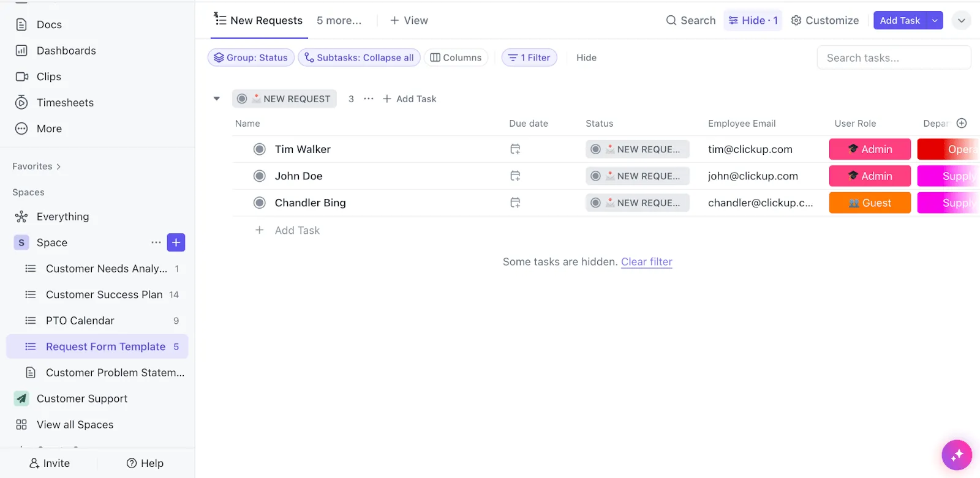
Task: Click John Doe's pink Admin role tag
Action: pyautogui.click(x=870, y=176)
